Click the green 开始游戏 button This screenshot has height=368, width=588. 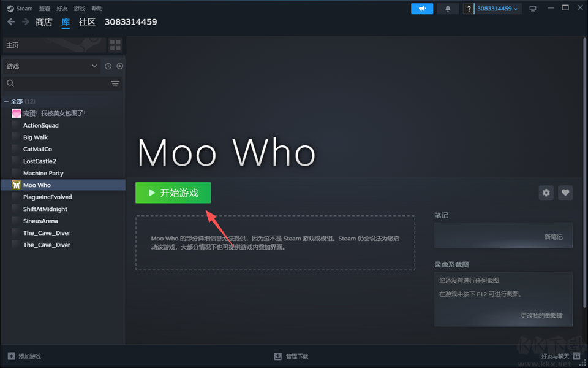[x=173, y=193]
